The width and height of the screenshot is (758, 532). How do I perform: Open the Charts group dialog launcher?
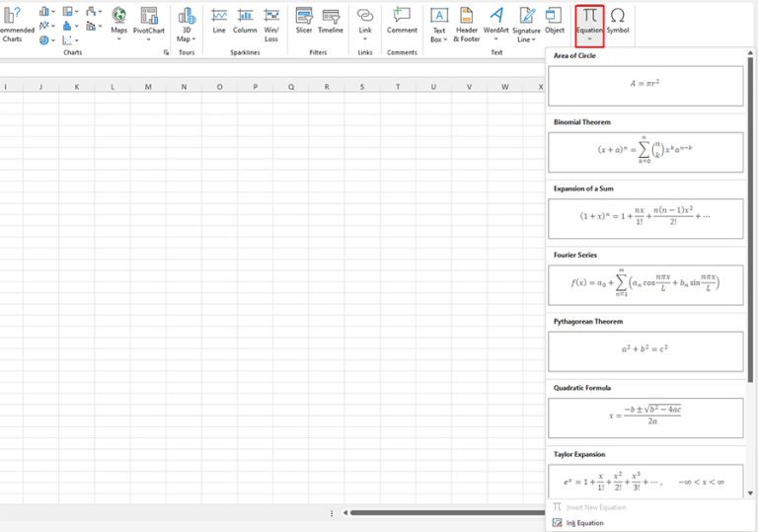(166, 52)
